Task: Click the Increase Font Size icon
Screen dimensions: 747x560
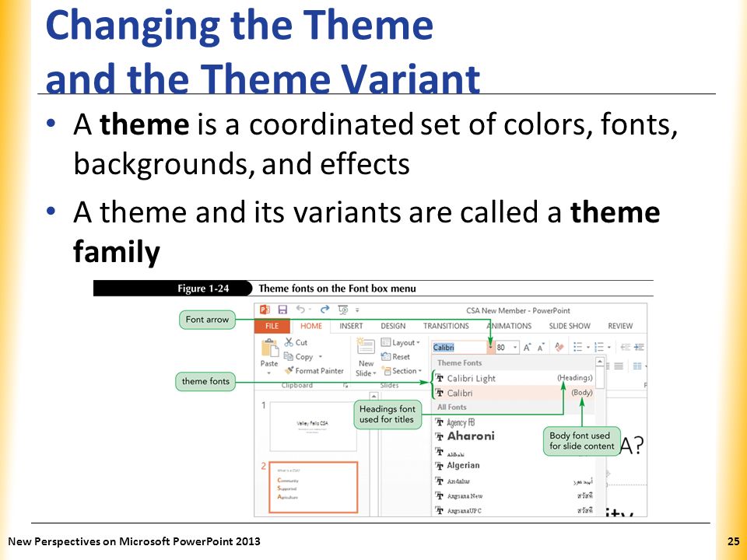Action: tap(528, 348)
